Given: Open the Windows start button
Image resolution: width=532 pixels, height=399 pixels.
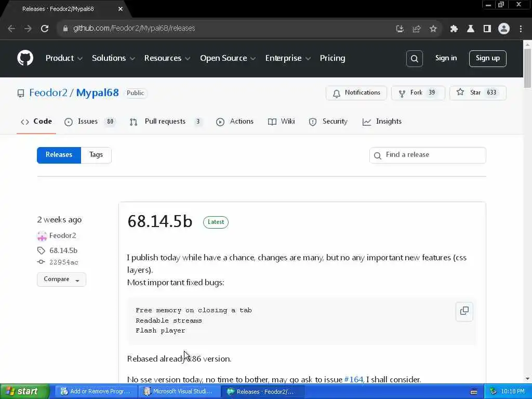Looking at the screenshot, I should click(x=25, y=392).
